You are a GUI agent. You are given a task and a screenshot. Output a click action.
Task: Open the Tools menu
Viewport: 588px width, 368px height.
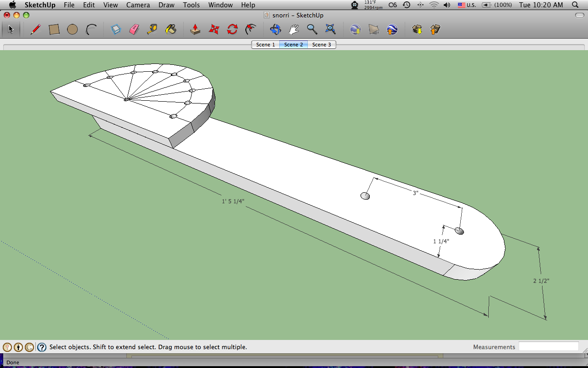click(x=191, y=5)
